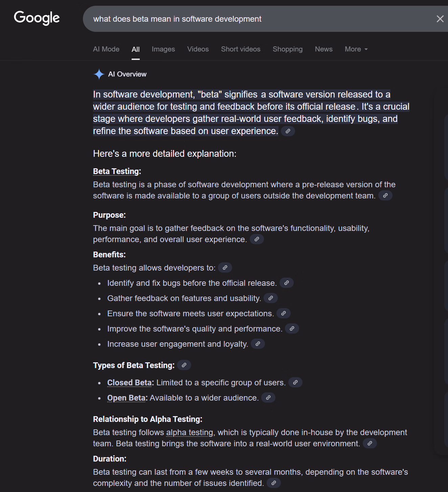Switch to the Images tab
This screenshot has width=448, height=492.
tap(163, 49)
